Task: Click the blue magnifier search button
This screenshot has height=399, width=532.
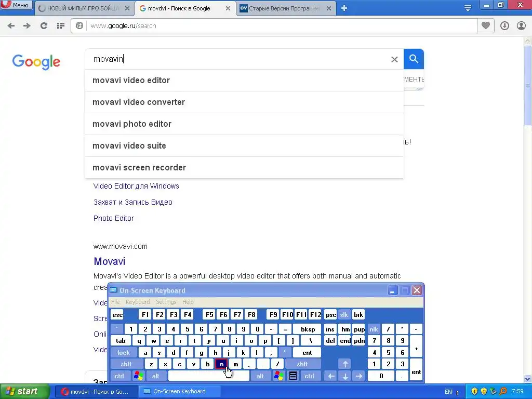Action: coord(414,59)
